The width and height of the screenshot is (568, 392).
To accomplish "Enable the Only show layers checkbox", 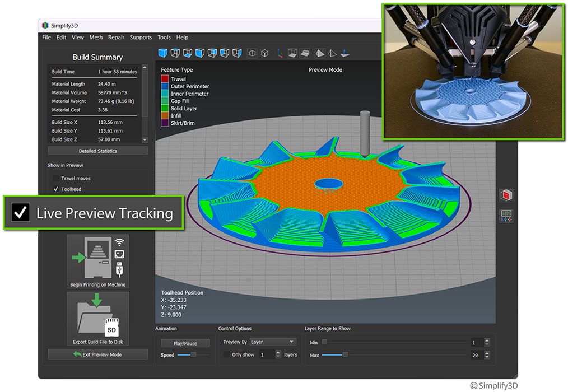I will pyautogui.click(x=226, y=354).
